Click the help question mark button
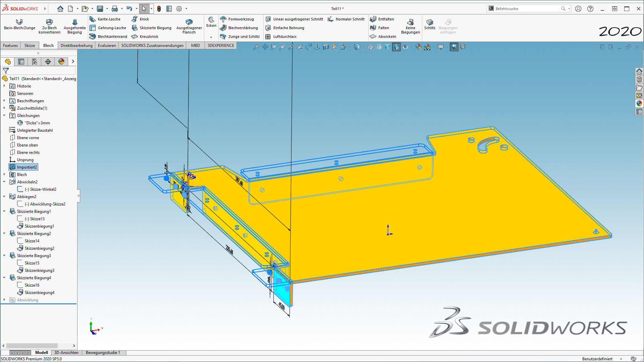This screenshot has width=644, height=362. pos(590,9)
